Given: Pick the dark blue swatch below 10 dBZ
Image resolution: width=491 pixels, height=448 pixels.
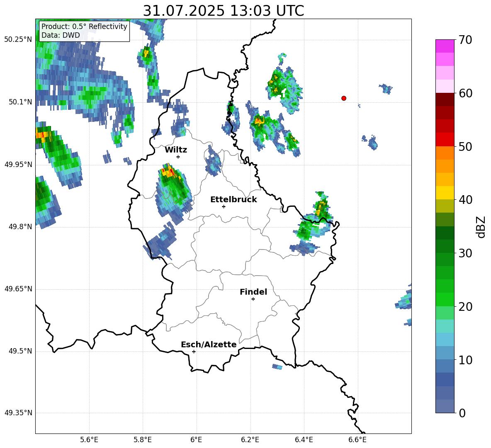Looking at the screenshot, I should point(445,379).
